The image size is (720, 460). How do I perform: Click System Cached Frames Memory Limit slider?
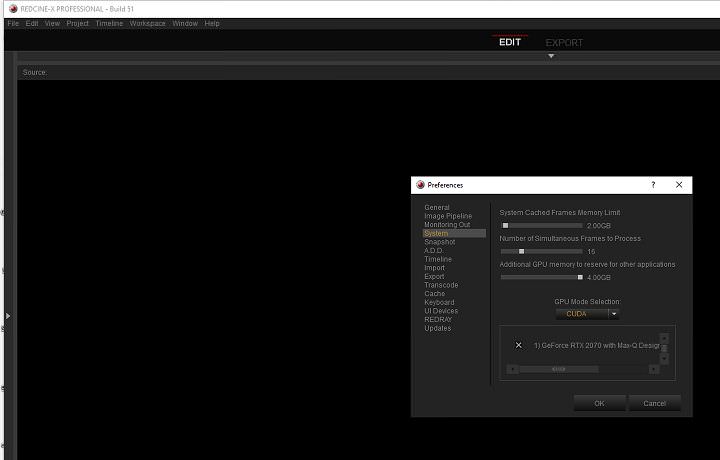click(x=541, y=225)
